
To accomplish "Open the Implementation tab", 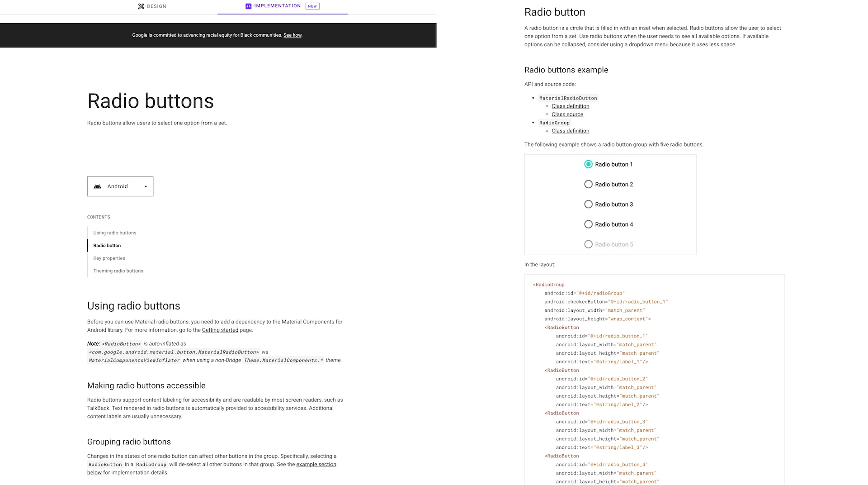I will click(277, 6).
